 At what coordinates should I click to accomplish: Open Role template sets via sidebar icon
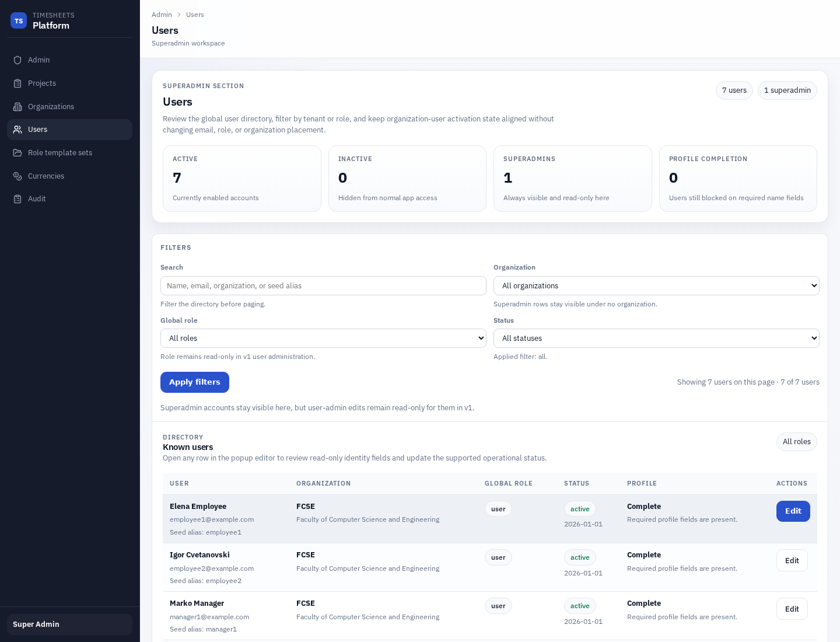point(18,153)
